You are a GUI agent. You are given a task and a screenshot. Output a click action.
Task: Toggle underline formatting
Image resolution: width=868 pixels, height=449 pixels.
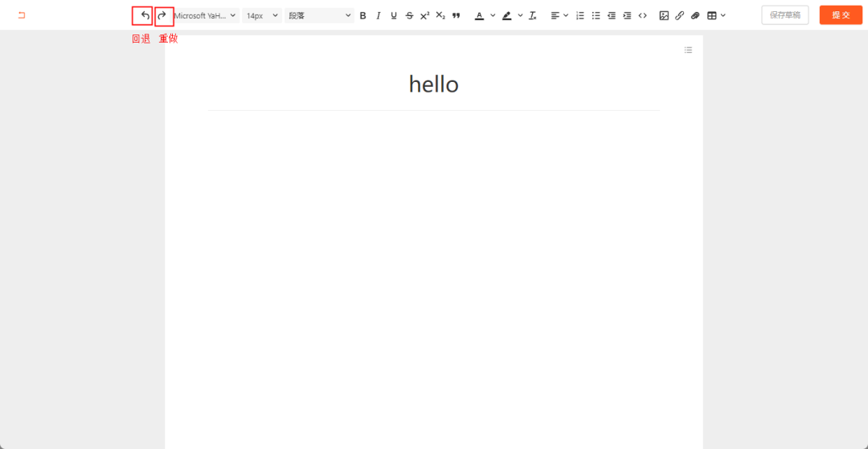[x=394, y=15]
